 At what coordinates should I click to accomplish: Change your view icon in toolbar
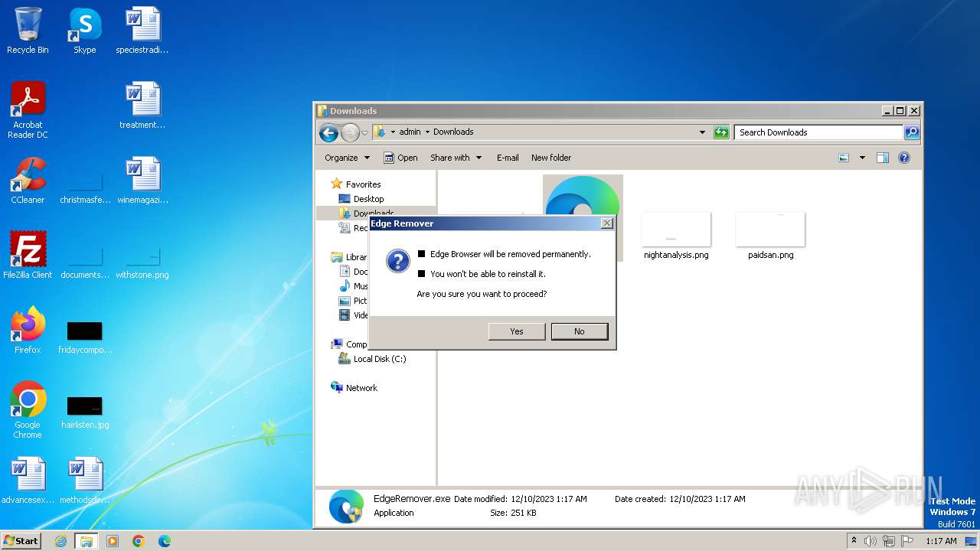pyautogui.click(x=844, y=158)
